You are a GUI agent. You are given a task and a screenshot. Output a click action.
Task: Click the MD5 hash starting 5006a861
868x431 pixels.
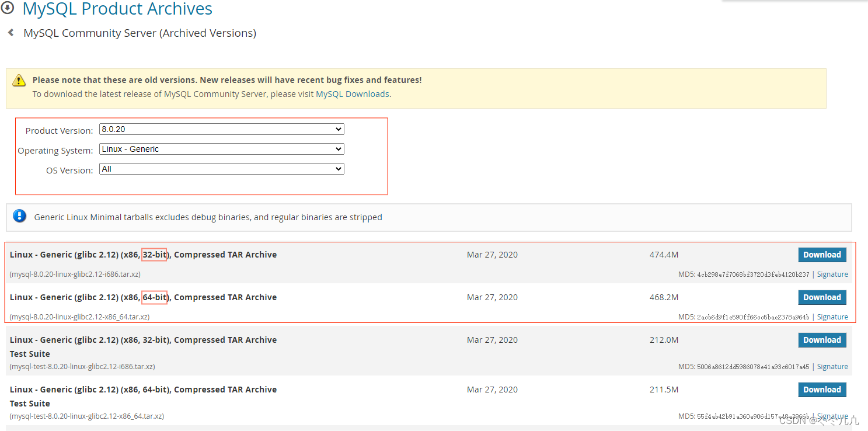click(x=753, y=367)
